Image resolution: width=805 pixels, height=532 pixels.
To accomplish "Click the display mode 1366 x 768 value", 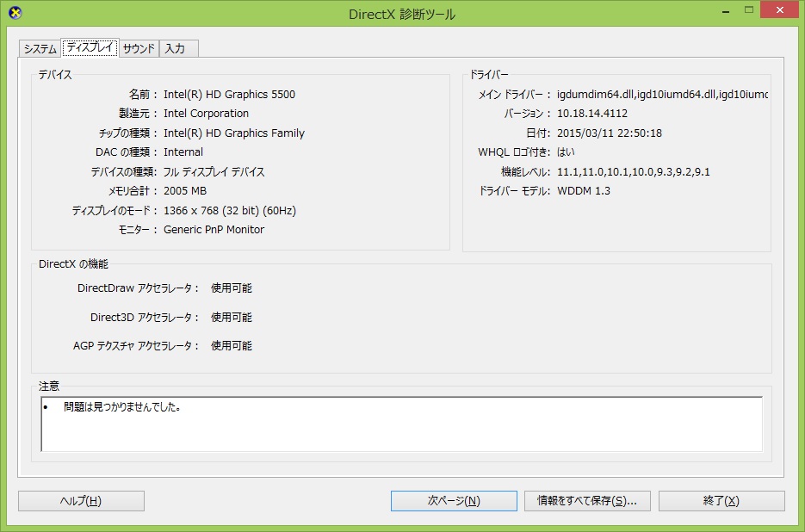I will [x=230, y=211].
